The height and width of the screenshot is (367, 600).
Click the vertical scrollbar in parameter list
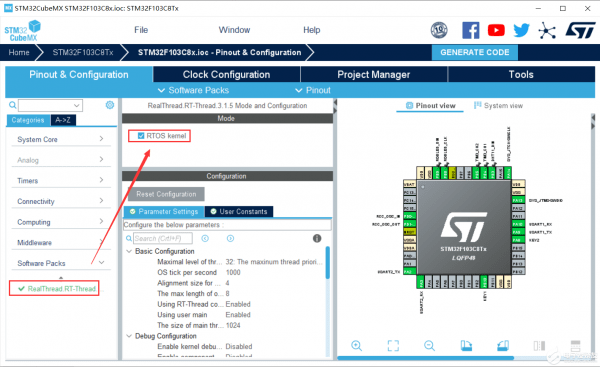click(328, 263)
